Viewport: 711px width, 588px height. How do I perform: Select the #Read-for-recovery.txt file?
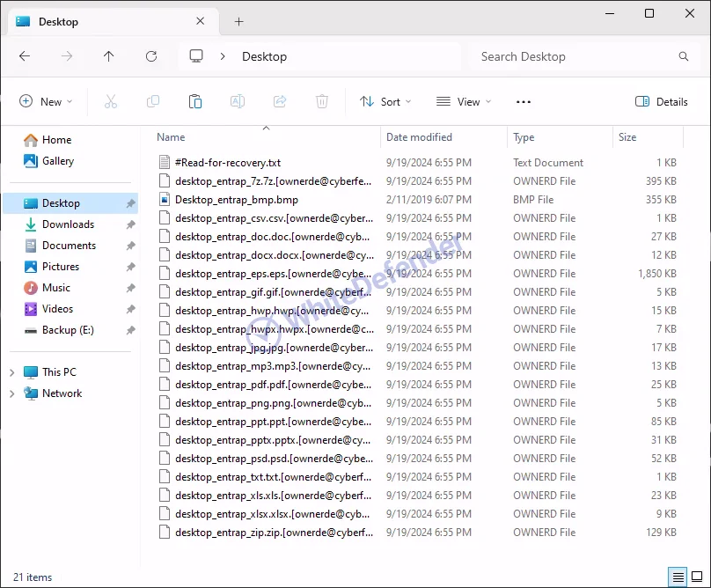227,163
